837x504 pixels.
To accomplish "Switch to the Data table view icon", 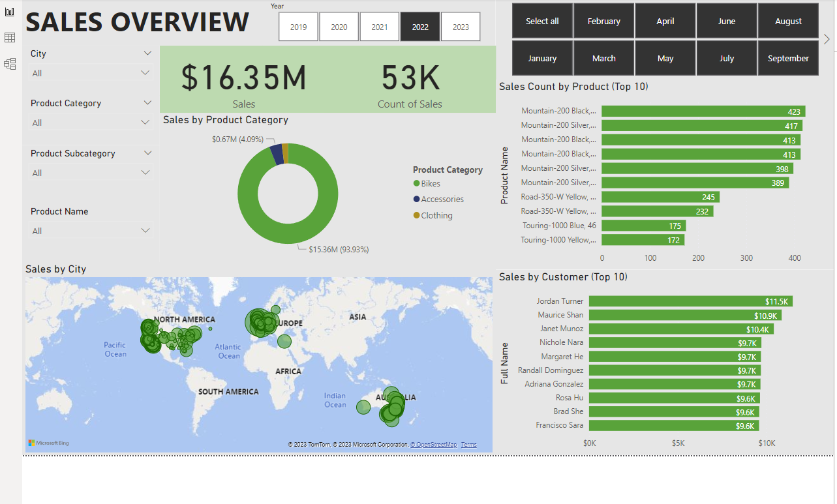I will 10,38.
